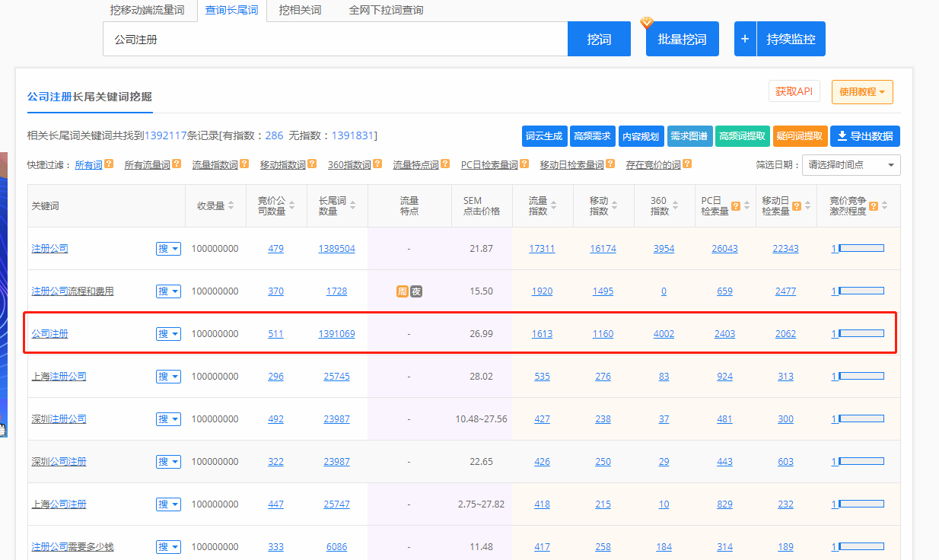939x560 pixels.
Task: Open the 搜 dropdown in 公司注册 row
Action: 168,334
